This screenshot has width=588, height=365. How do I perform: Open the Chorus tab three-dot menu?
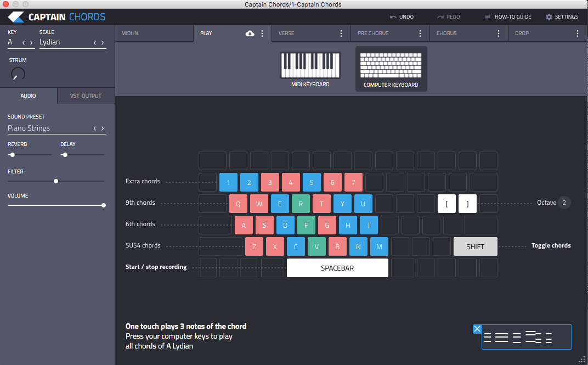(x=499, y=33)
